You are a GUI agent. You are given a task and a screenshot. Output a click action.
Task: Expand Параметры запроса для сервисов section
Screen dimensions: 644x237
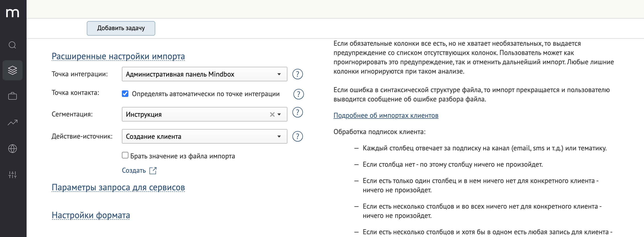tap(118, 187)
